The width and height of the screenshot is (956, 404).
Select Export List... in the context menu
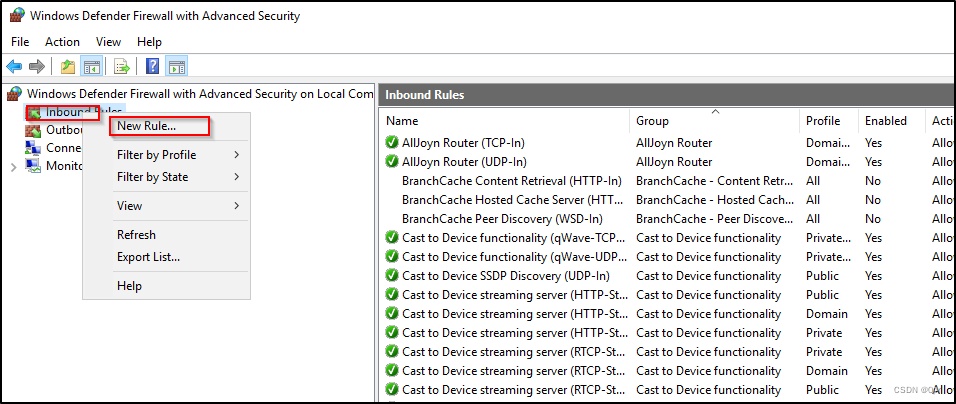coord(166,257)
